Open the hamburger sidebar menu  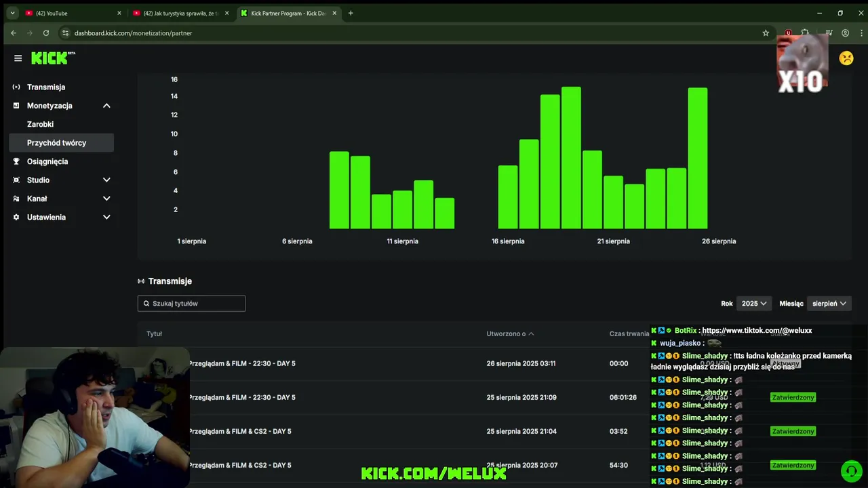18,58
